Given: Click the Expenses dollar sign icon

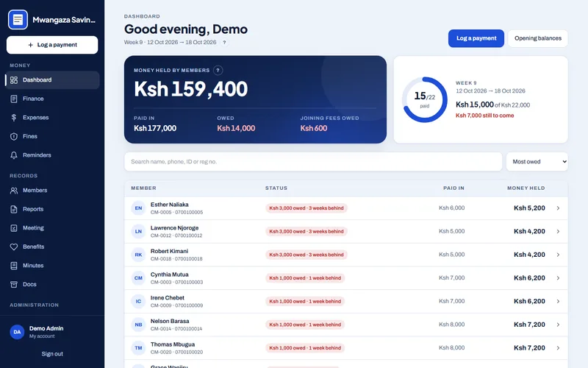Looking at the screenshot, I should tap(14, 118).
